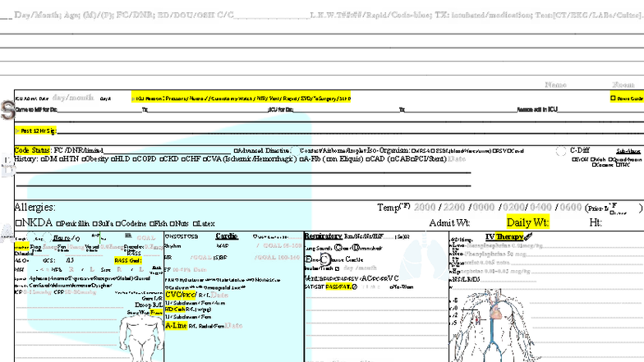The height and width of the screenshot is (362, 644).
Task: Click the Name field label
Action: (x=555, y=85)
